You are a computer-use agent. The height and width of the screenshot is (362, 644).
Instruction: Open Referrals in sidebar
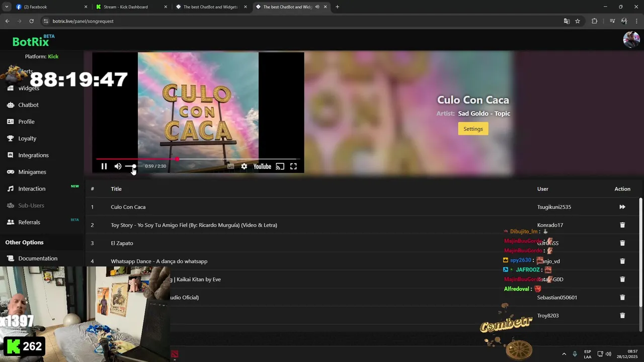pyautogui.click(x=29, y=222)
